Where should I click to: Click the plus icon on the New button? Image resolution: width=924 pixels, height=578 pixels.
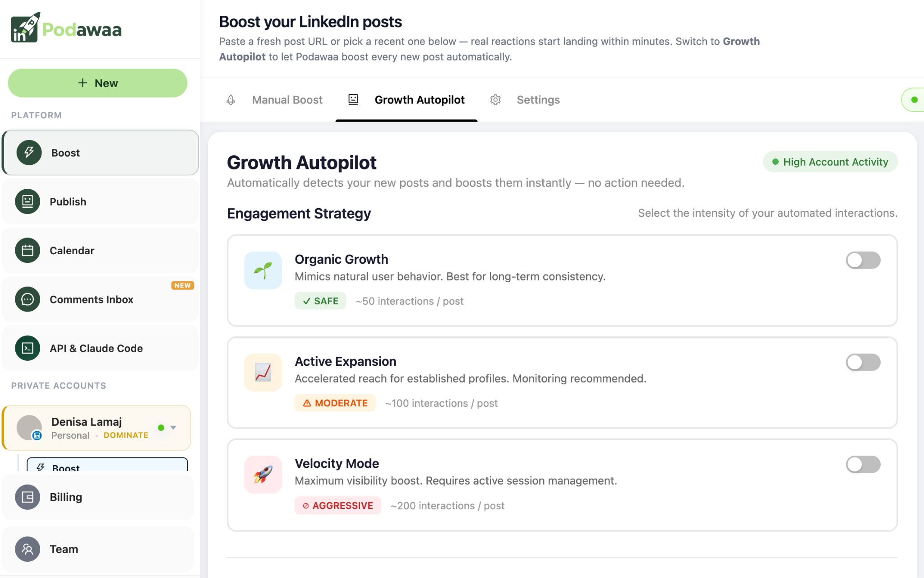[83, 83]
